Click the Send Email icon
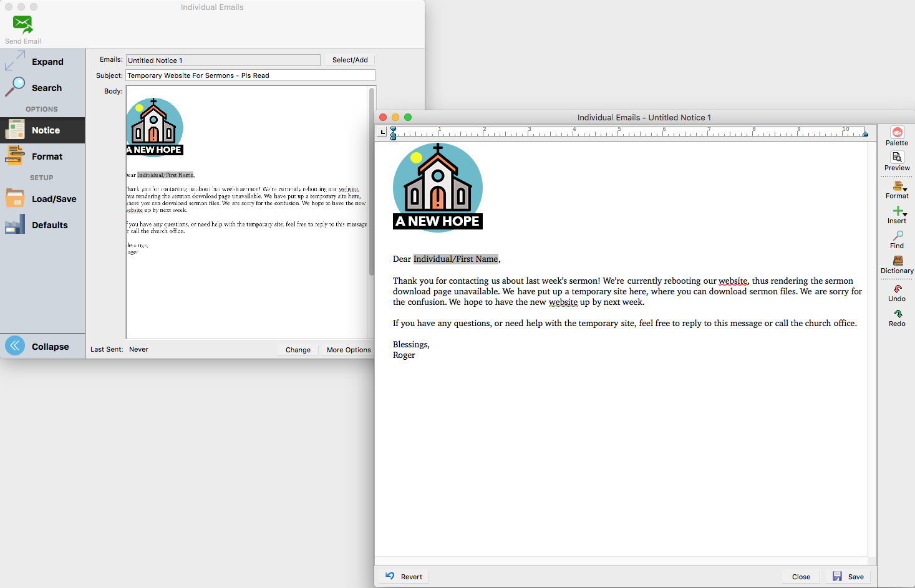 (x=22, y=25)
